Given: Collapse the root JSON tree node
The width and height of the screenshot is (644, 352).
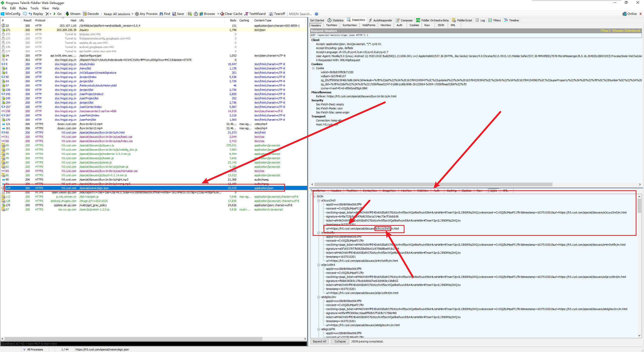Looking at the screenshot, I should click(314, 196).
